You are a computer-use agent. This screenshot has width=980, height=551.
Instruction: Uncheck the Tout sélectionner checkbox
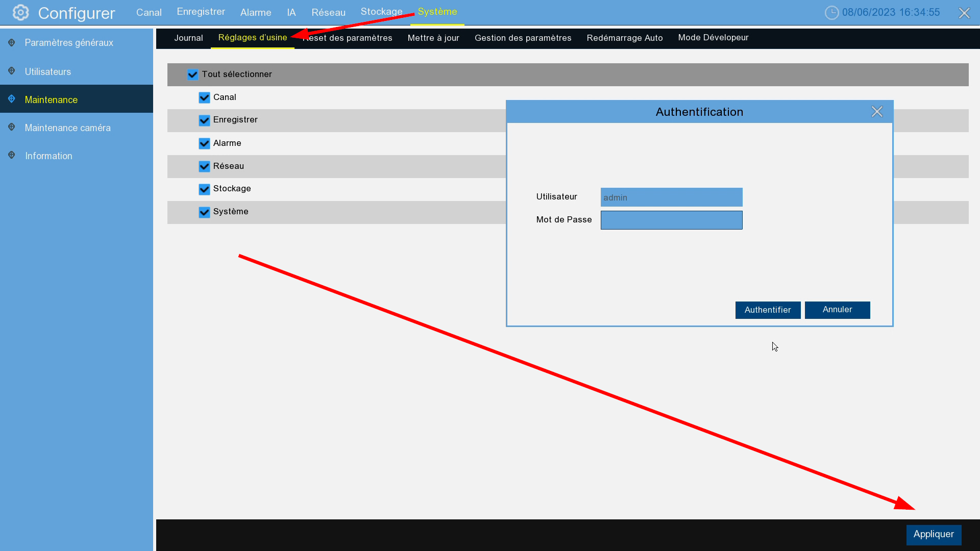pos(192,74)
